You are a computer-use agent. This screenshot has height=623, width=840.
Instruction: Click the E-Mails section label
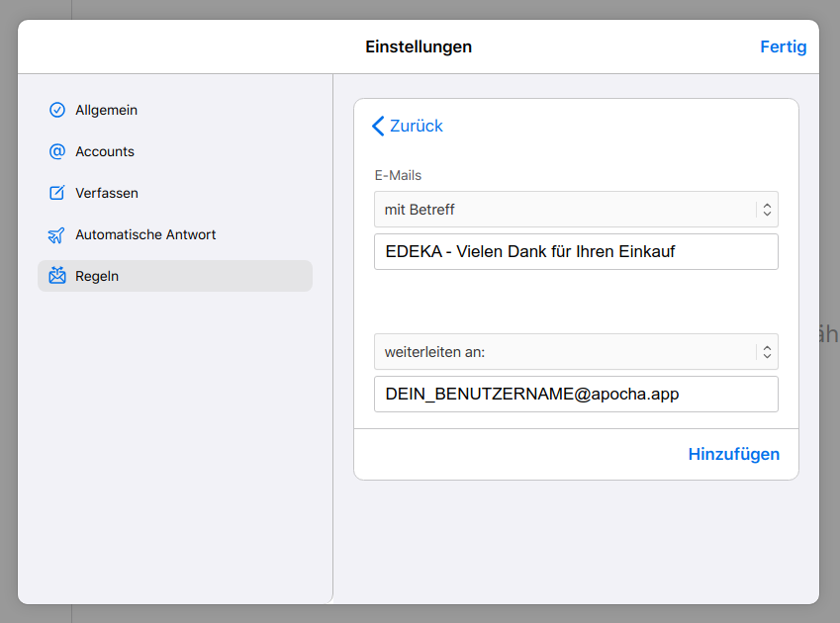click(398, 175)
